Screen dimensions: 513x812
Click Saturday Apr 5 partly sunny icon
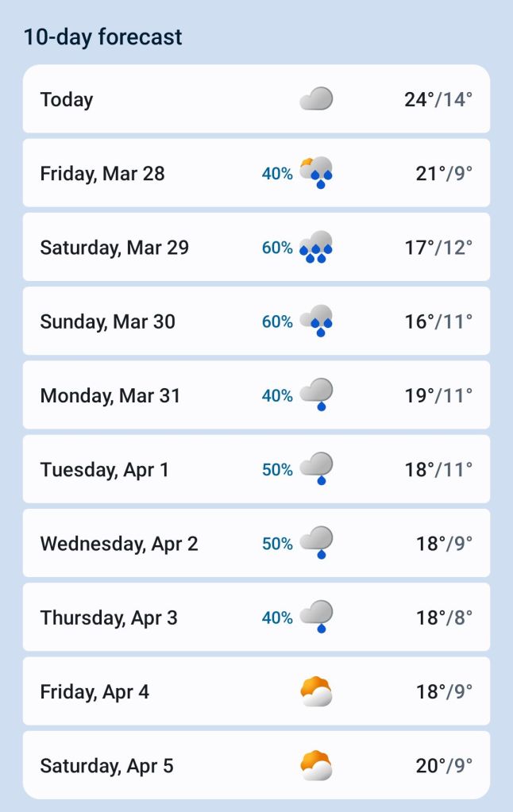pos(316,765)
